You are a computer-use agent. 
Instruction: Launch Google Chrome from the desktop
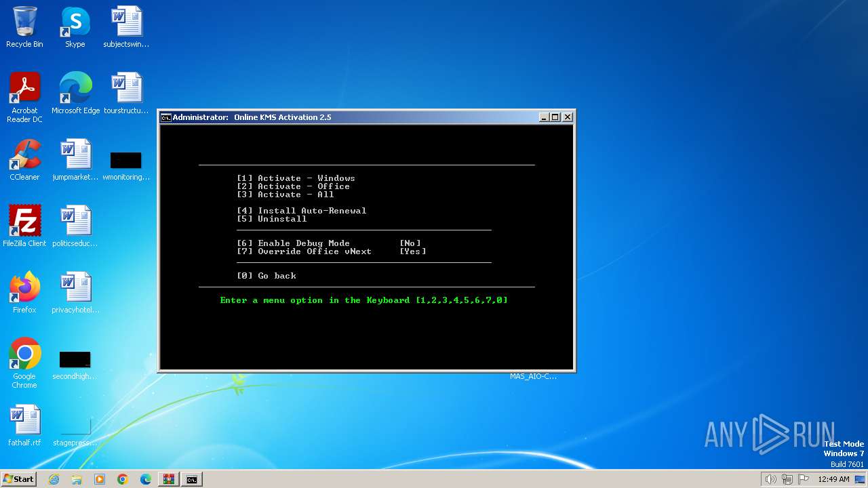pyautogui.click(x=24, y=363)
